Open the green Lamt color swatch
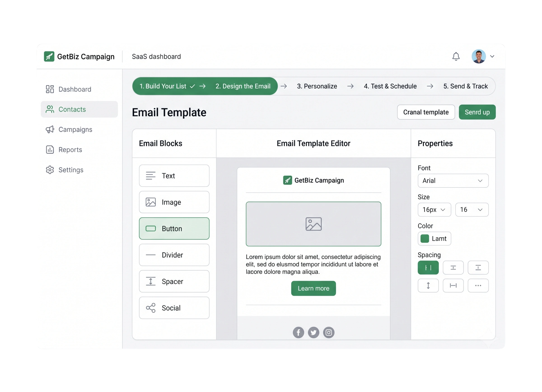Screen dimensions: 542x392 [x=434, y=238]
